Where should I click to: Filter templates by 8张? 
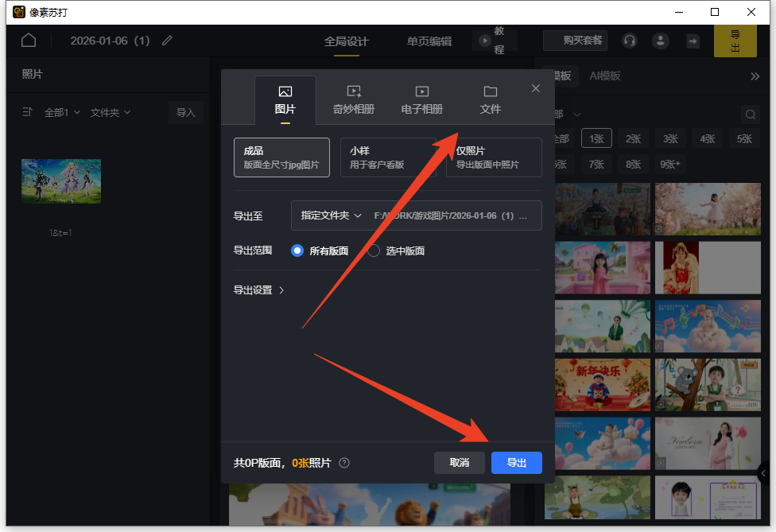[x=633, y=165]
